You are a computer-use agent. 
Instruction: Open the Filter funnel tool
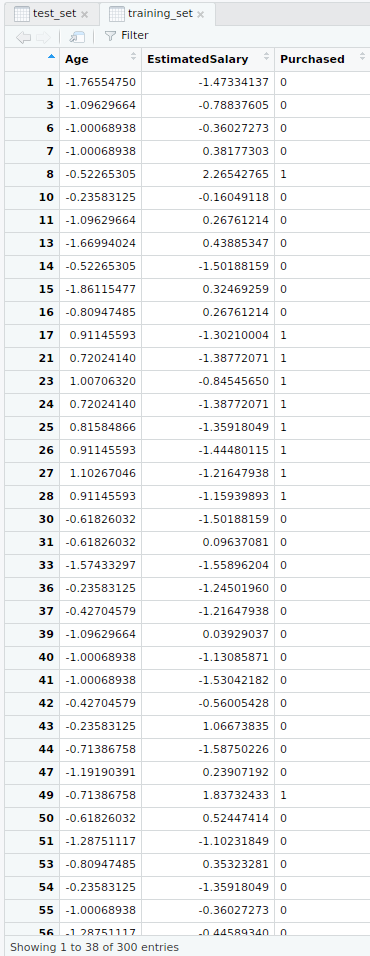126,35
